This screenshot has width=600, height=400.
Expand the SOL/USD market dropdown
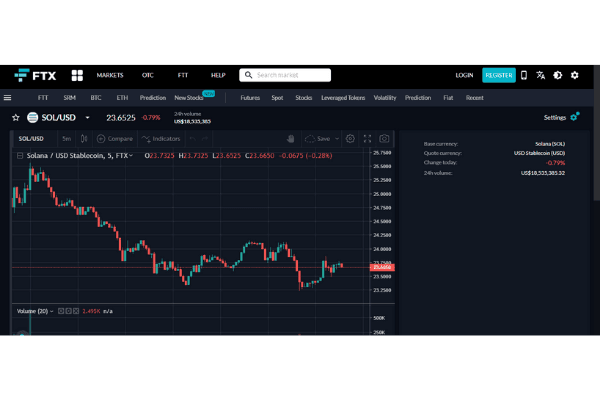(x=87, y=117)
